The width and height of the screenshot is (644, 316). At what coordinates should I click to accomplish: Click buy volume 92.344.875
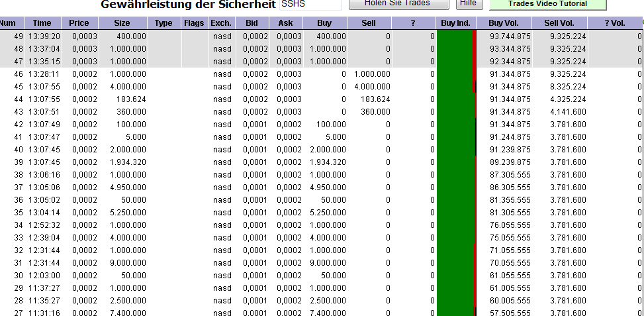pos(510,62)
